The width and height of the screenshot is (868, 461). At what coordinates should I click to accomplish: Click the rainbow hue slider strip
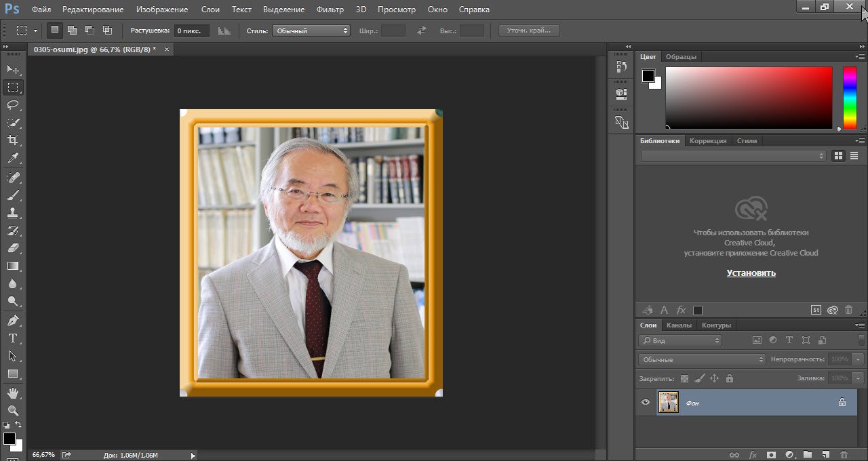850,98
